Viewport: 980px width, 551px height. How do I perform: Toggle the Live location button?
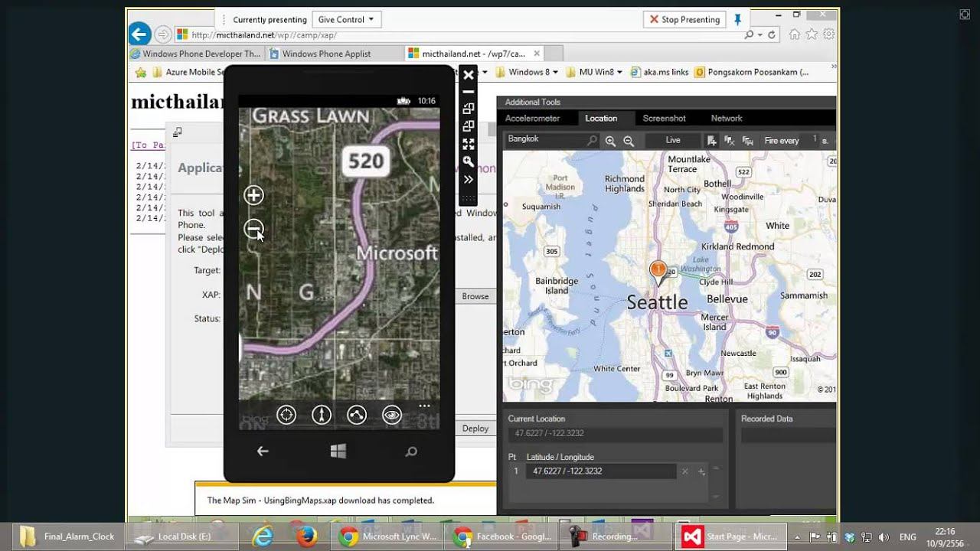point(673,140)
